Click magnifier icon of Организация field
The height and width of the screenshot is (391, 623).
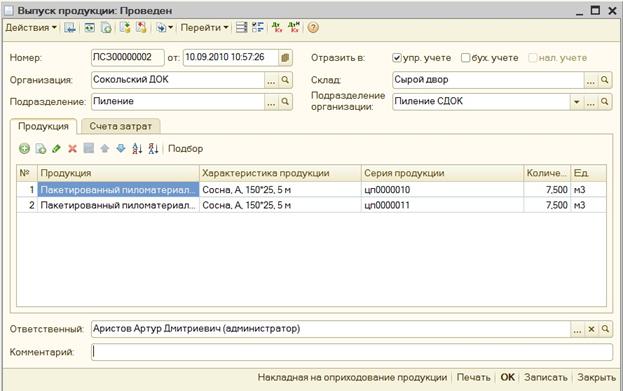coord(285,80)
